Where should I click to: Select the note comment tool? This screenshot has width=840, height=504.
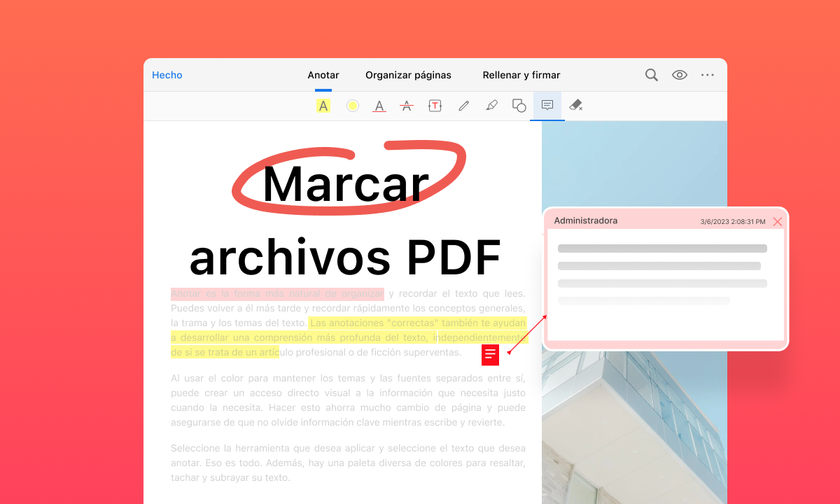(547, 105)
